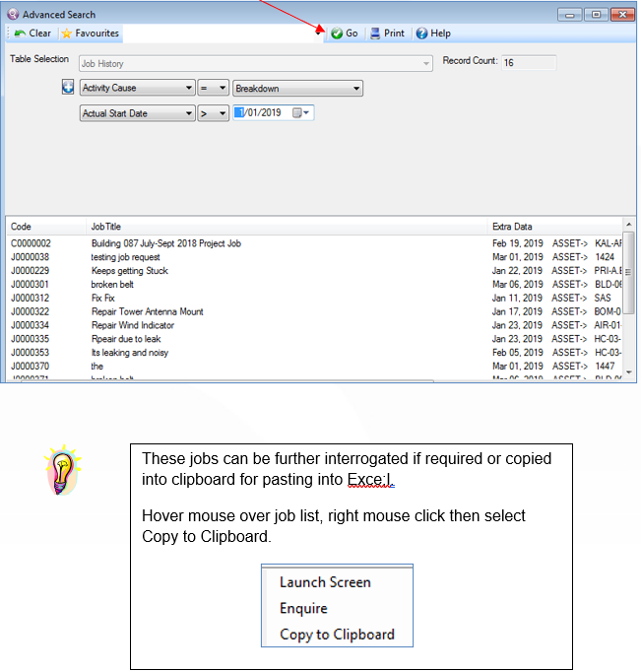Close the Advanced Search window
Image resolution: width=641 pixels, height=672 pixels.
pyautogui.click(x=622, y=15)
